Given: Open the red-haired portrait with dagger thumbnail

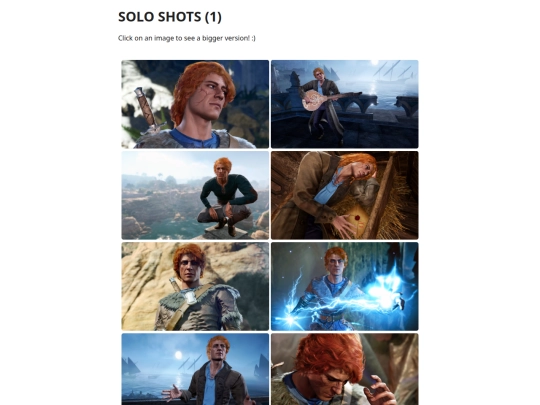Looking at the screenshot, I should pos(195,104).
